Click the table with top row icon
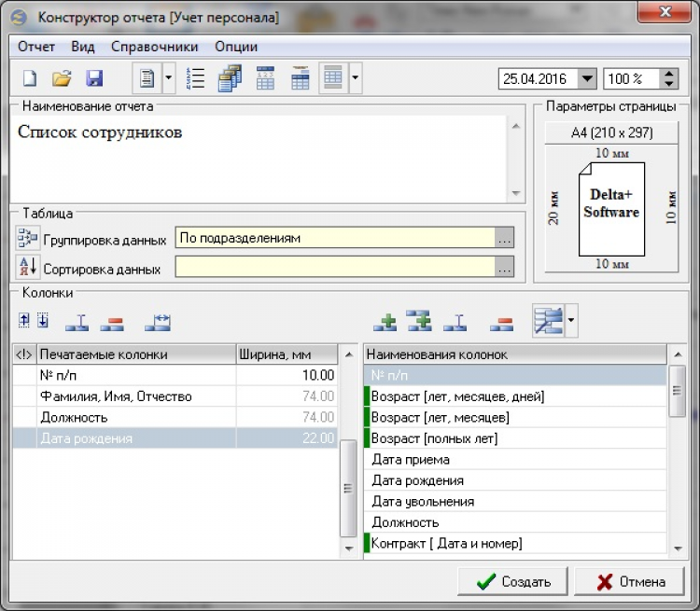 point(300,78)
